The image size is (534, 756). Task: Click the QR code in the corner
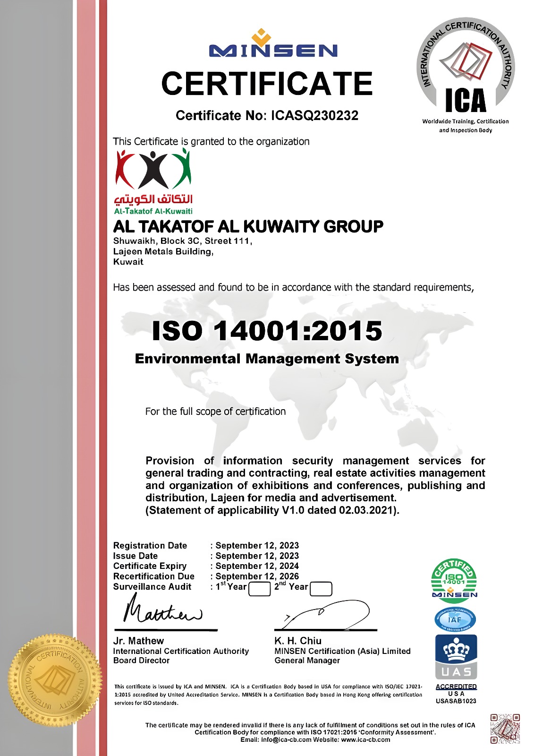click(x=505, y=728)
